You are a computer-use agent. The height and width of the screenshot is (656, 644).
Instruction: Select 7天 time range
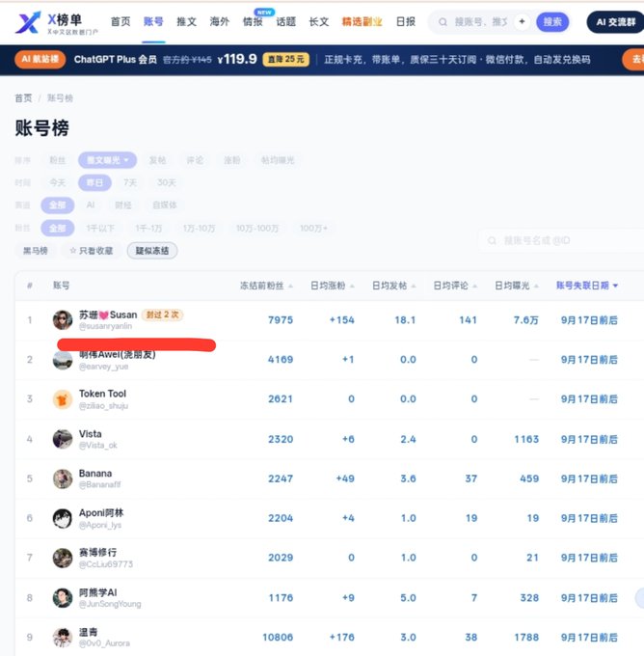[130, 182]
